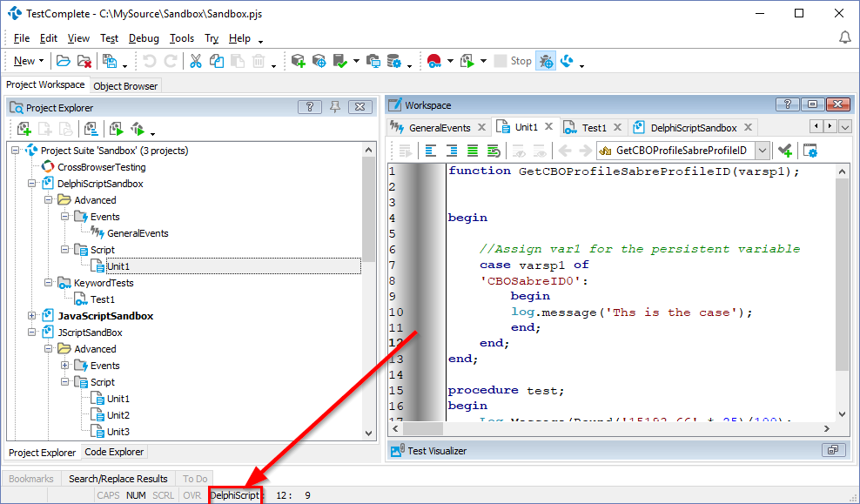Click the Copy icon in main toolbar
The height and width of the screenshot is (504, 860).
coord(216,61)
